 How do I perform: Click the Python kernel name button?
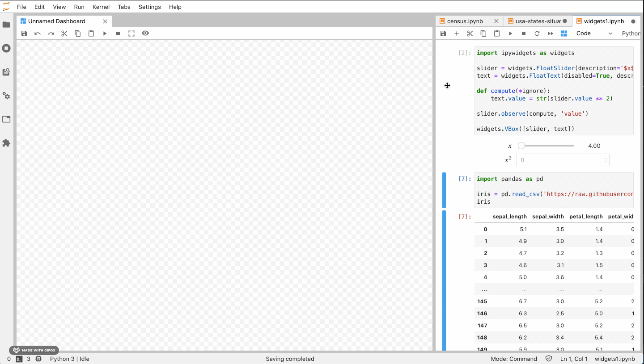coord(631,33)
